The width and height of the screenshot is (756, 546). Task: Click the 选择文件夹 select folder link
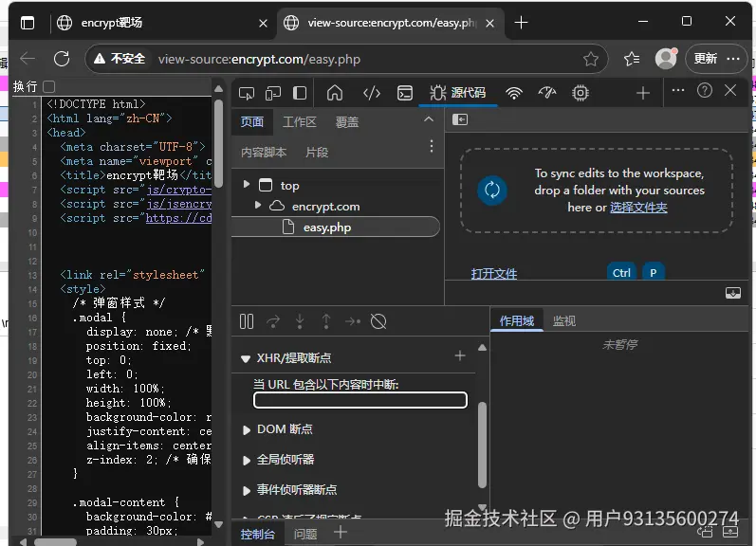(638, 208)
